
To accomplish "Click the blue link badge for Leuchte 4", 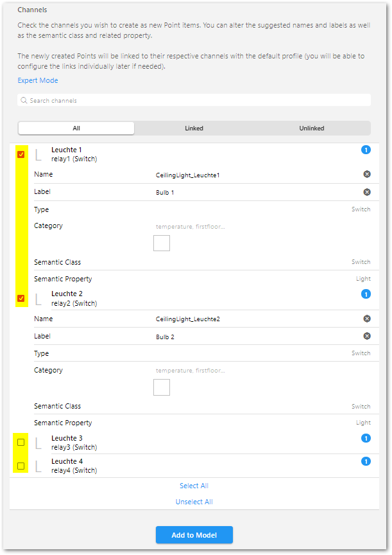I will coord(366,461).
